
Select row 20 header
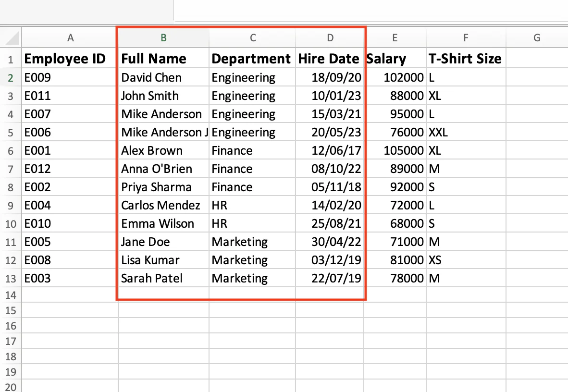11,387
